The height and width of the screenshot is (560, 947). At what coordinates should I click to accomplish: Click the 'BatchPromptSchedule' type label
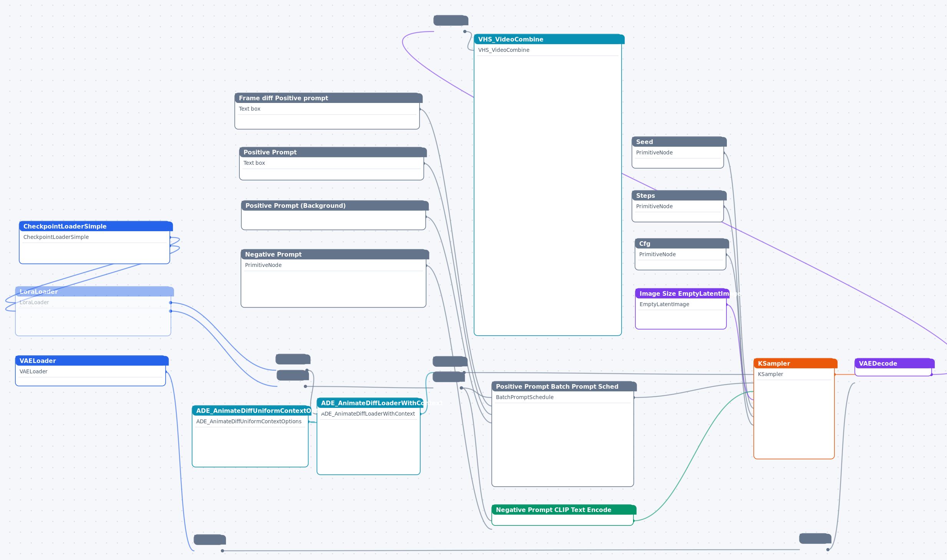coord(524,397)
